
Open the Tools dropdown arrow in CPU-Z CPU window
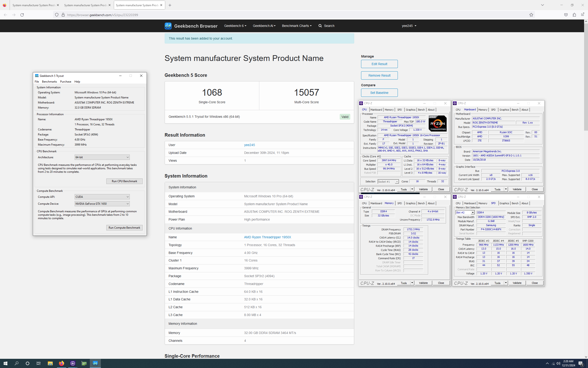click(412, 189)
